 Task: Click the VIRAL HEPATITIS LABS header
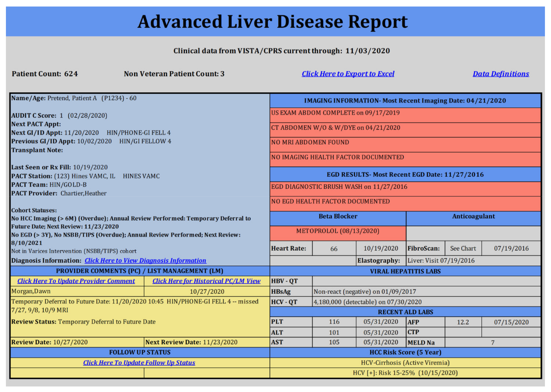tap(405, 271)
